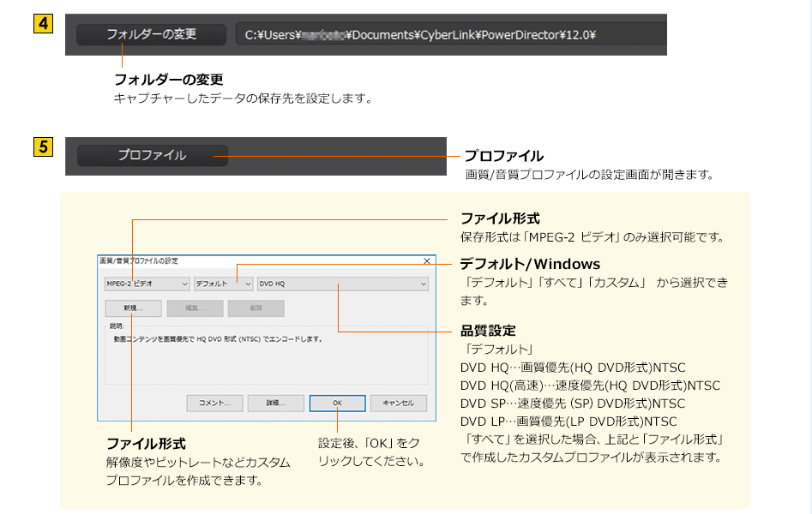Click the デフォルト/Windows heading text
Viewport: 812px width, 514px height.
[x=529, y=264]
